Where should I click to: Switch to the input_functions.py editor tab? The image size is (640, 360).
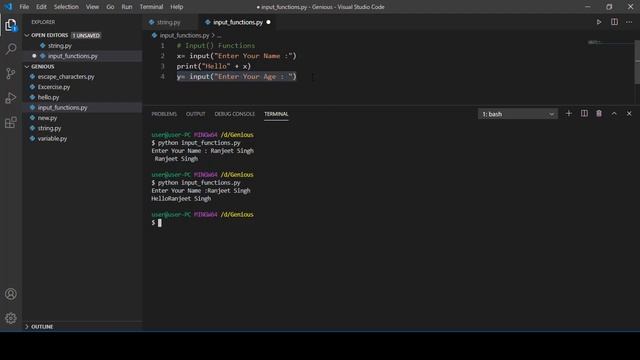pos(238,22)
